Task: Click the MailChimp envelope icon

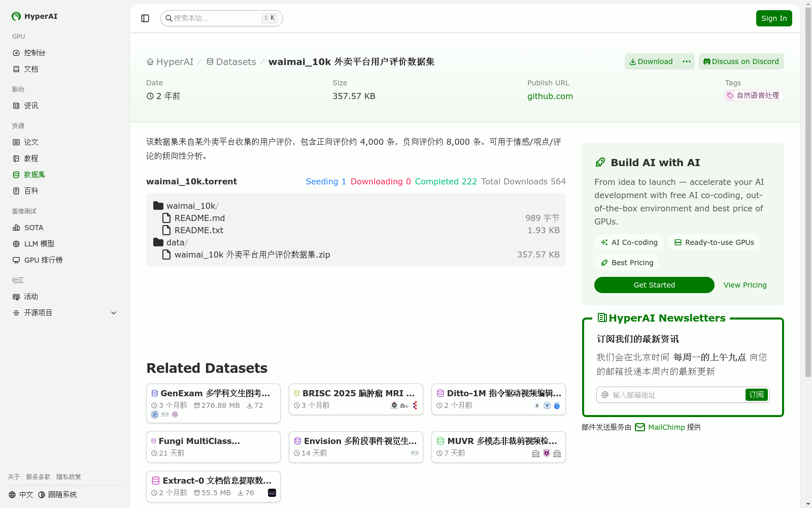Action: click(640, 427)
